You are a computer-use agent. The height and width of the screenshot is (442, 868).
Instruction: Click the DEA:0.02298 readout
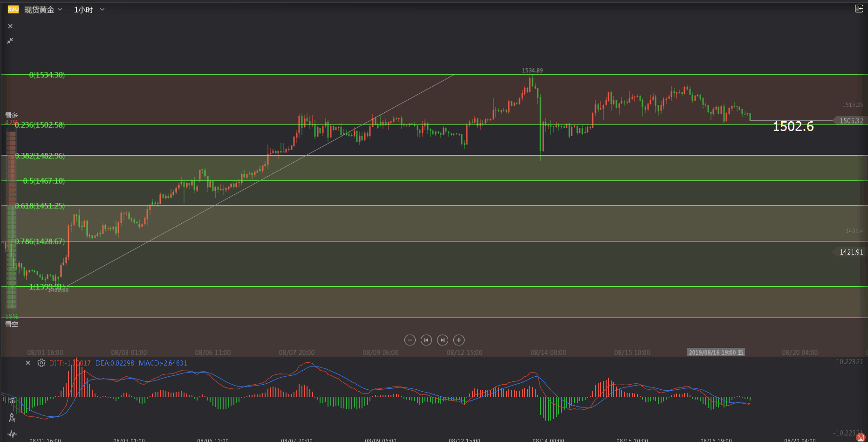point(115,363)
